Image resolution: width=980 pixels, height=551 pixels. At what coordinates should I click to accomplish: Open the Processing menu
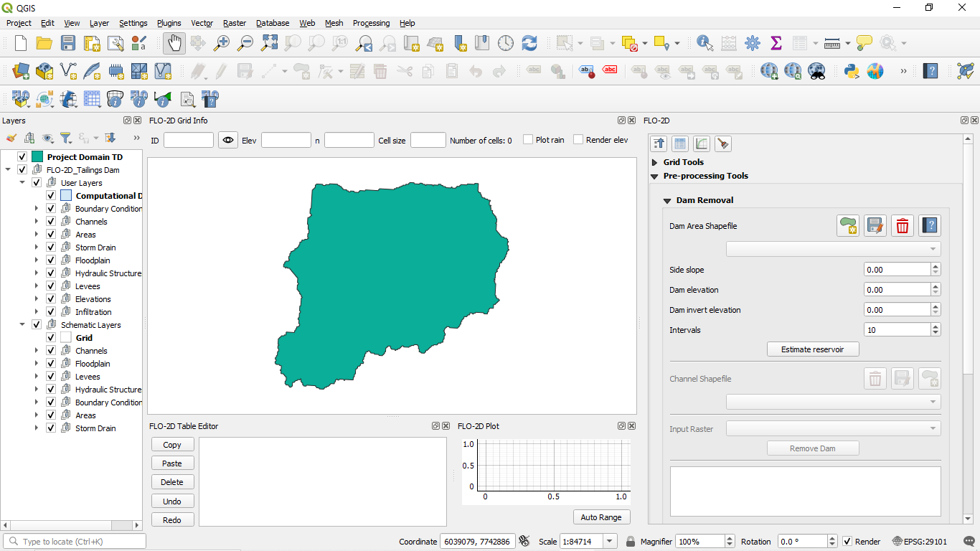[371, 23]
